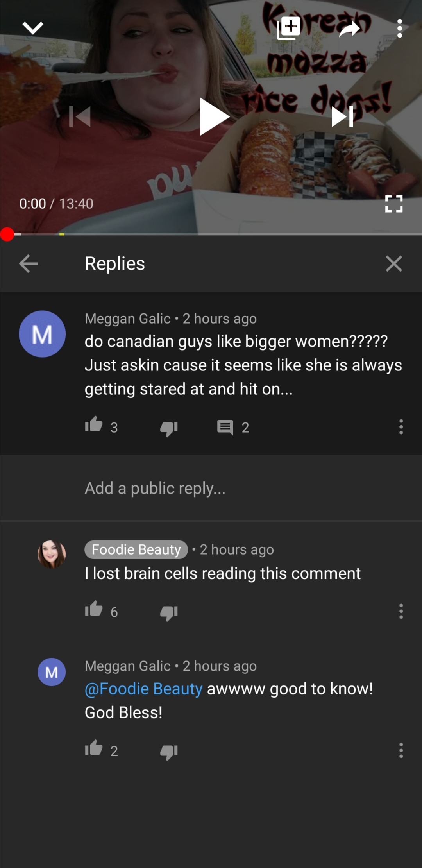Like Foodie Beauty's brain cells reply
The height and width of the screenshot is (868, 422).
point(94,609)
